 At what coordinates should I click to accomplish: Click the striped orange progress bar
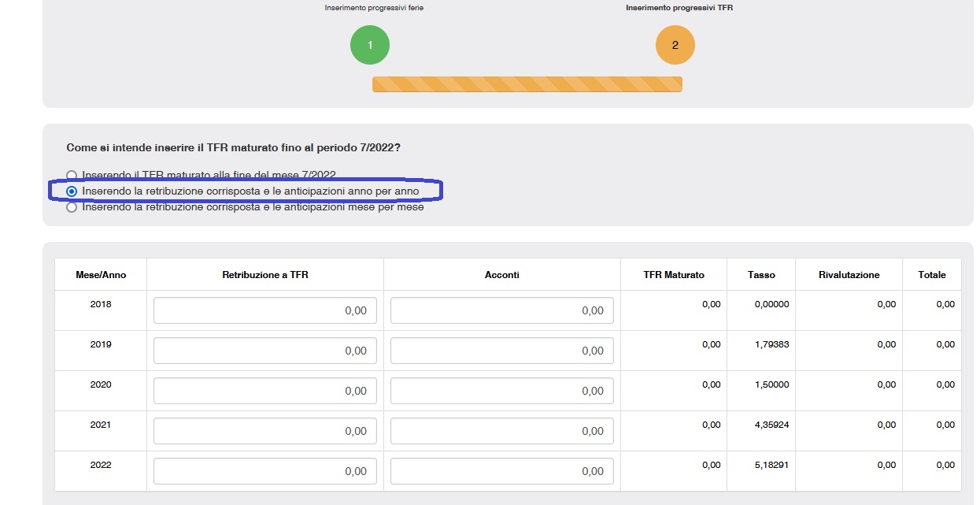coord(527,84)
